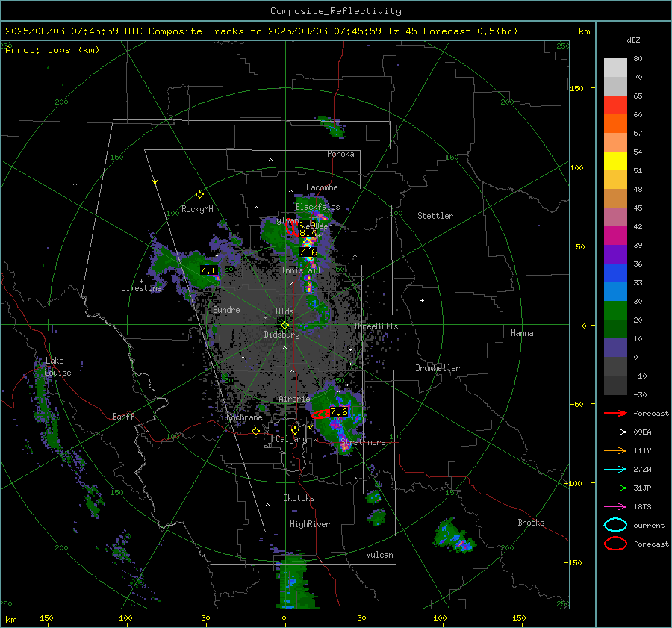Click the Okotoks town label
Image resolution: width=672 pixels, height=628 pixels.
[299, 498]
